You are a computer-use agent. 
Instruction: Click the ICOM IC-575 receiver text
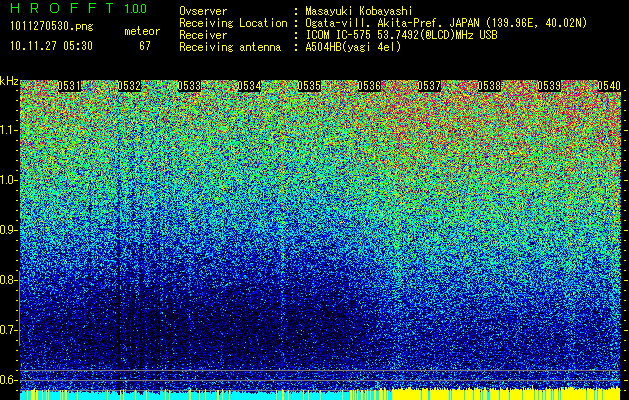[401, 35]
